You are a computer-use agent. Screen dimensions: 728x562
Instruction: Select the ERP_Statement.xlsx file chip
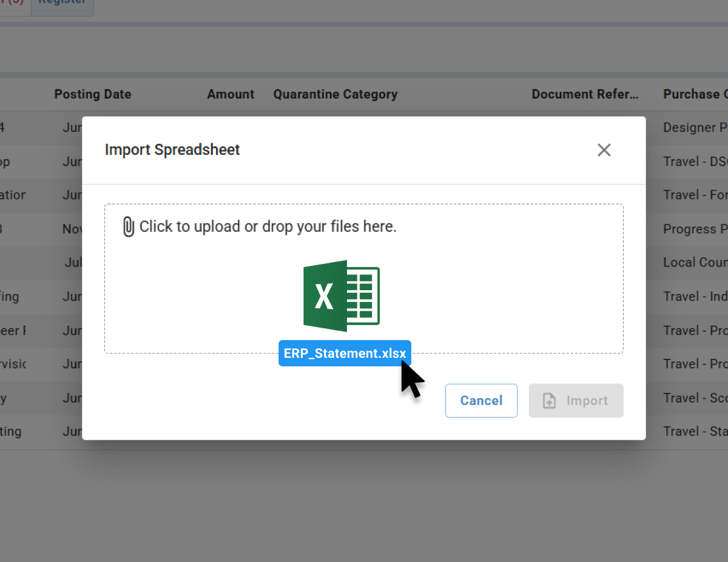click(x=344, y=353)
